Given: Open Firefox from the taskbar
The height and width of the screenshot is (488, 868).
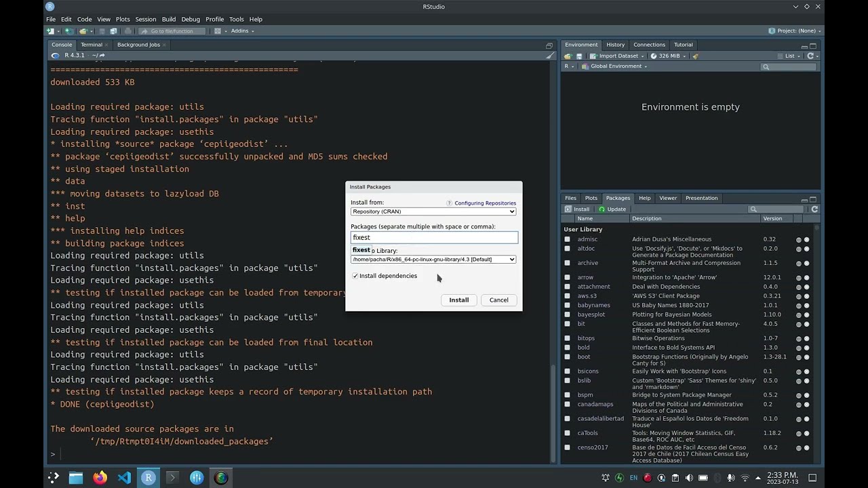Looking at the screenshot, I should [x=100, y=478].
